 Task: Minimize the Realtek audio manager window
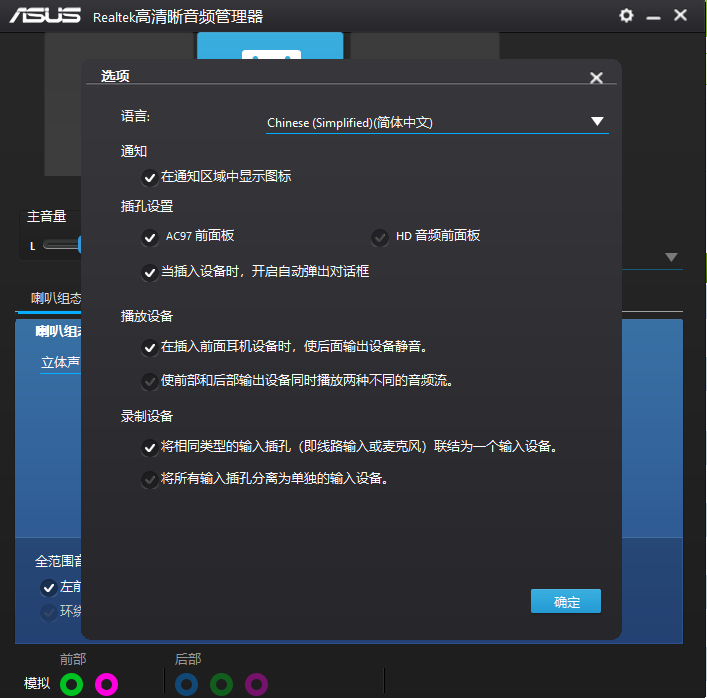pos(653,17)
